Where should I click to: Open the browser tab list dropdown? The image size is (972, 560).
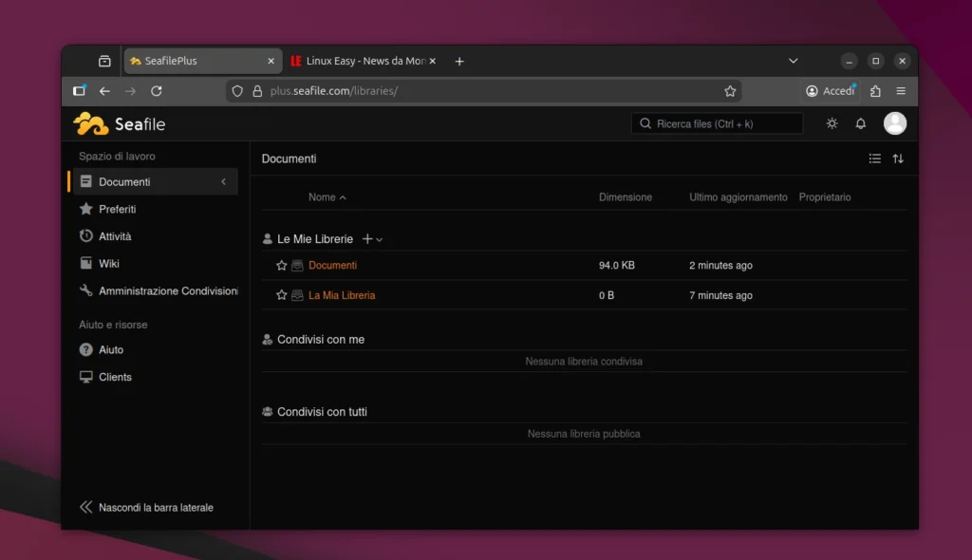[794, 60]
